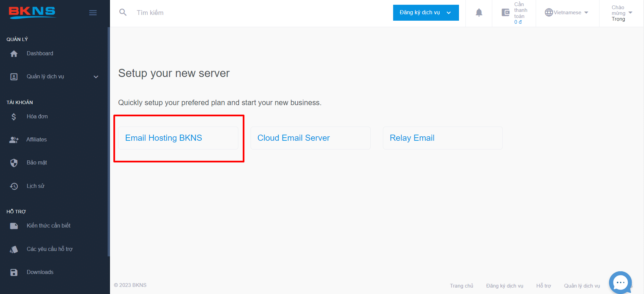644x294 pixels.
Task: Open Dashboard in sidebar
Action: 40,54
